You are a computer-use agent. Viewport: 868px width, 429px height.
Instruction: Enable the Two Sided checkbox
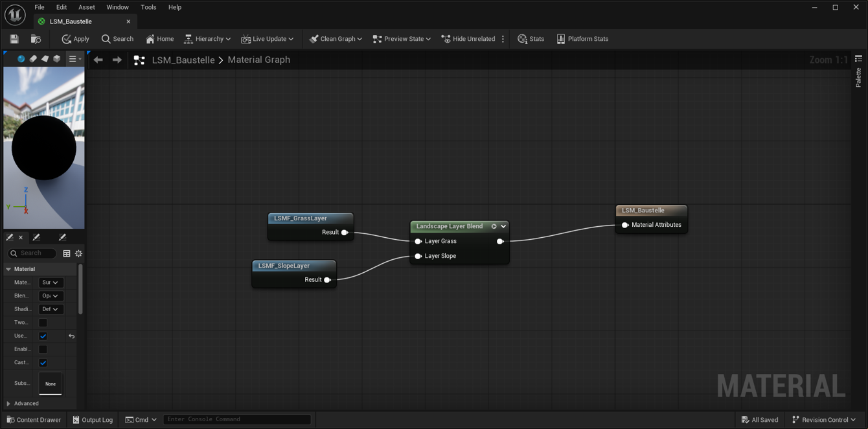tap(43, 323)
